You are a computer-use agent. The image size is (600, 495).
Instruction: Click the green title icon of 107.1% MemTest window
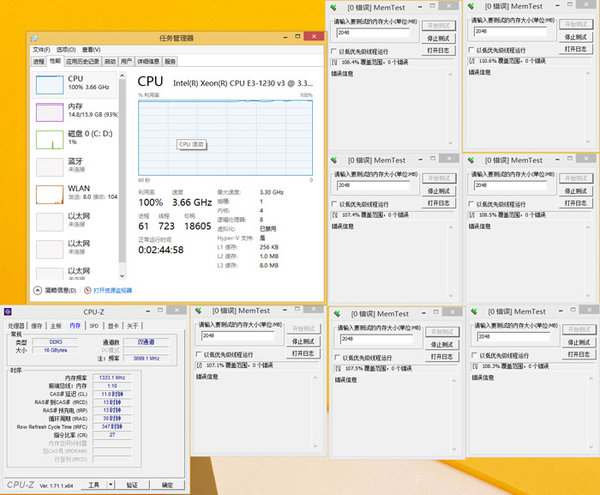[199, 311]
